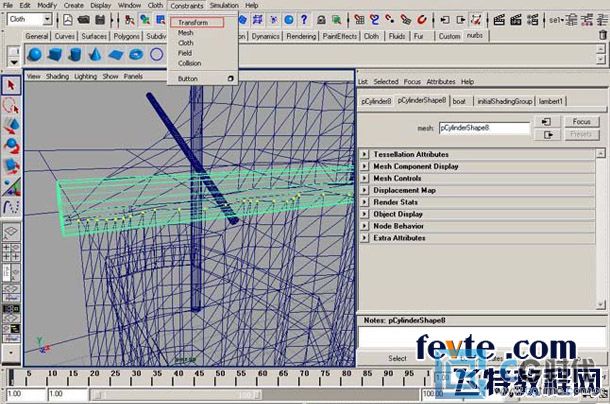Screen dimensions: 610x404
Task: Click the mesh name input field
Action: pyautogui.click(x=484, y=128)
